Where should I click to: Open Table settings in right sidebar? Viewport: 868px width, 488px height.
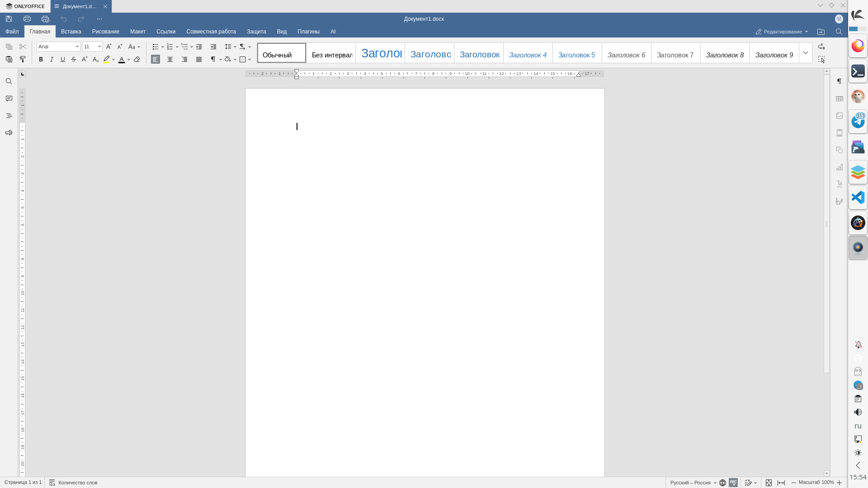tap(840, 99)
